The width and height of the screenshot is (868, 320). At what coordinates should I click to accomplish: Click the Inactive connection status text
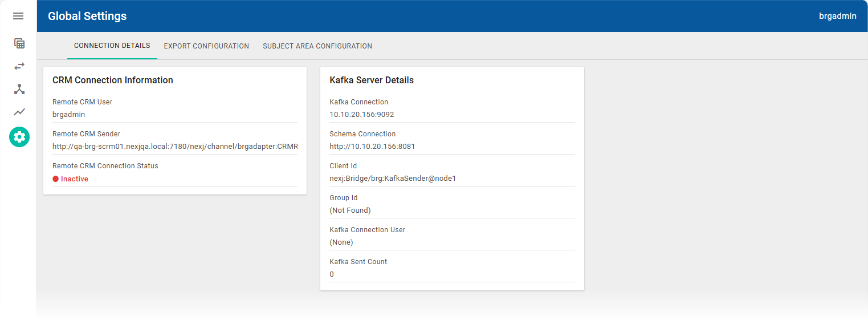75,179
